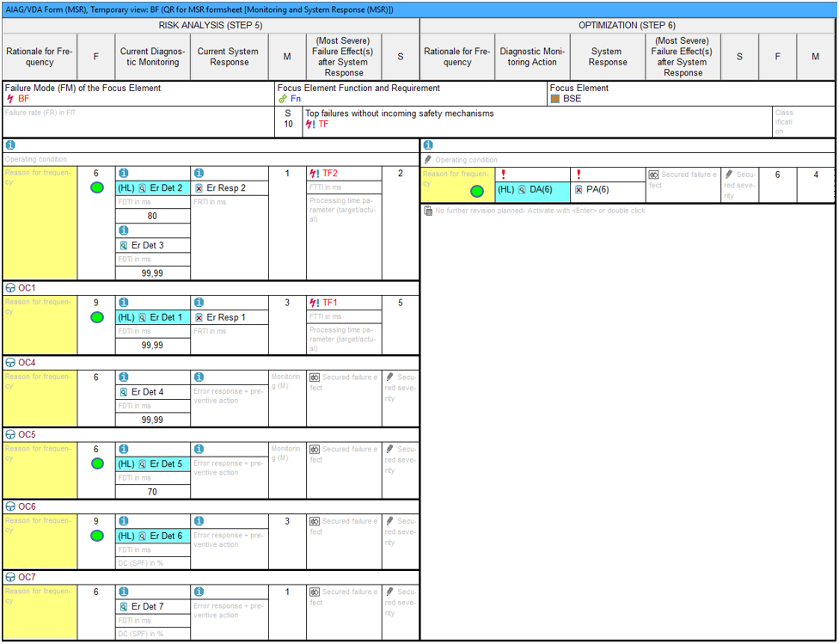Click the Failure rate (FR) in FIT field

(x=138, y=122)
